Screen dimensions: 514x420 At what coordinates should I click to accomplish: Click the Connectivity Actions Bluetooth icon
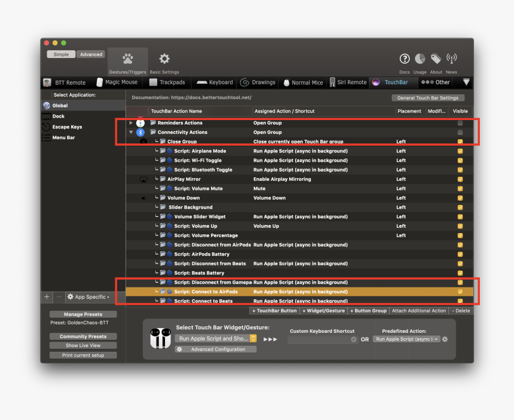pos(140,133)
